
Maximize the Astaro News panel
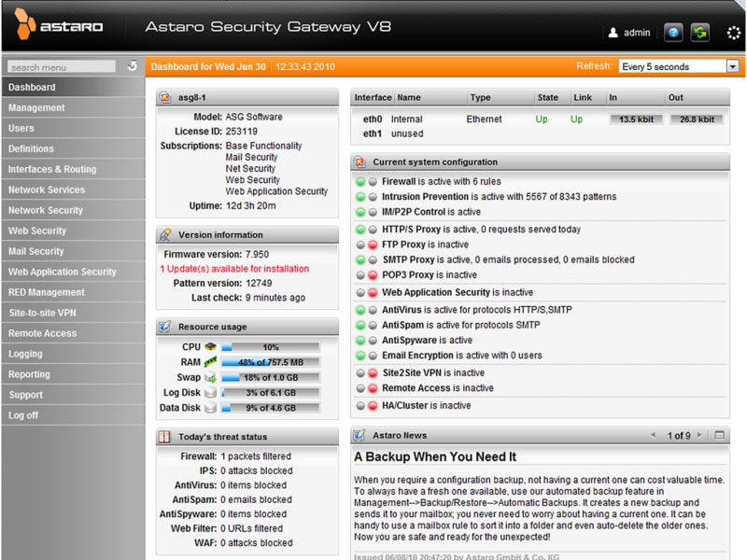pyautogui.click(x=719, y=435)
